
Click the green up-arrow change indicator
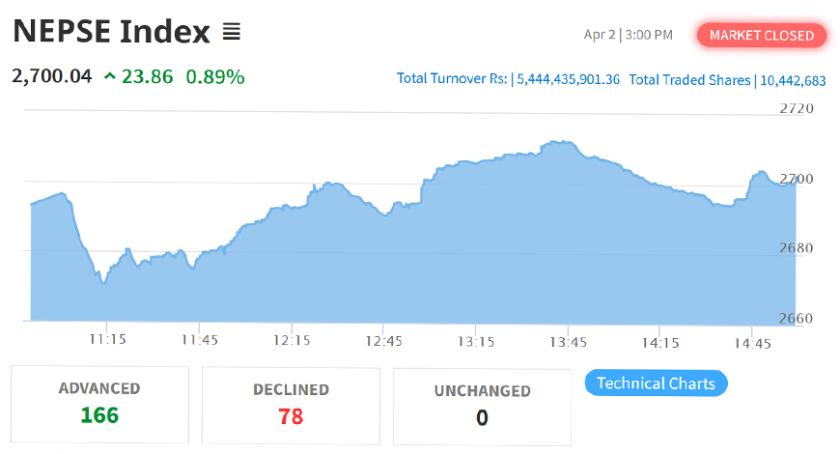[x=109, y=76]
